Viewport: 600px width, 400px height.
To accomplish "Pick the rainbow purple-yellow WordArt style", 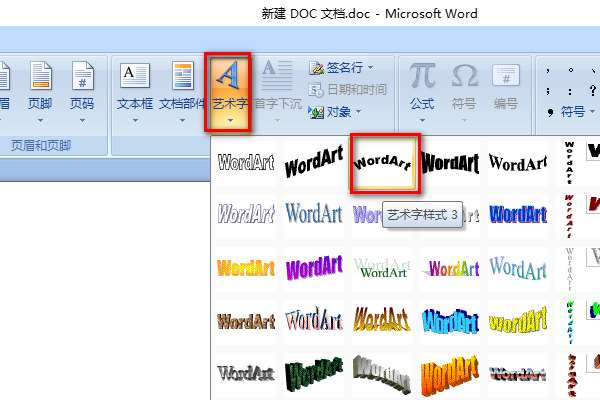I will [450, 268].
